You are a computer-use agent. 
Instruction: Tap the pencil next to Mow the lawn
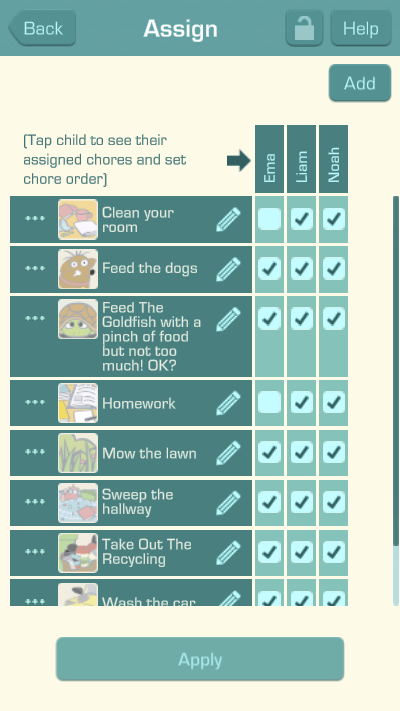pos(228,453)
